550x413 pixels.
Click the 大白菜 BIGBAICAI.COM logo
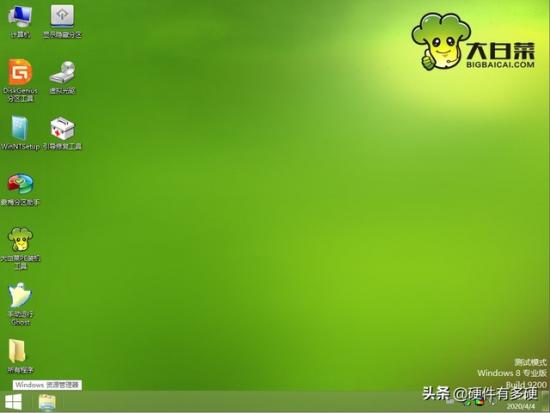pyautogui.click(x=473, y=41)
